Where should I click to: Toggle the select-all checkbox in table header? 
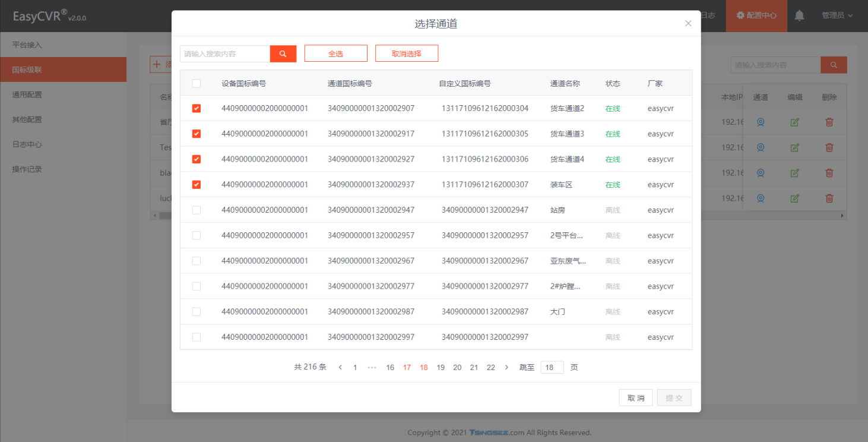[x=197, y=84]
